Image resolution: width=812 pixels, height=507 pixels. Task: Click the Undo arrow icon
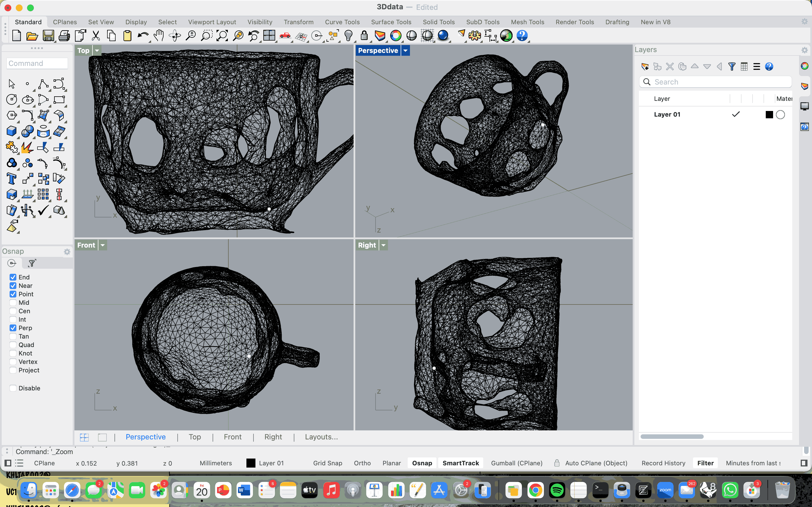[143, 35]
